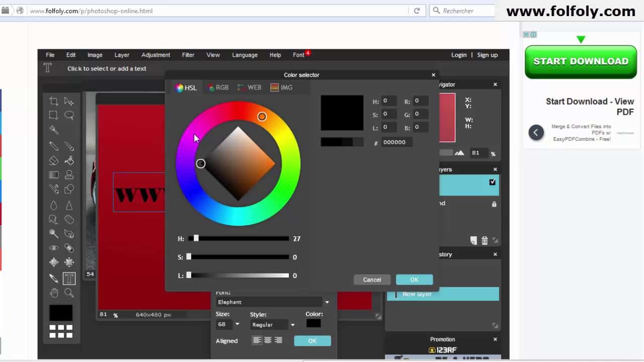Click the navigator zoom mountain icon

[x=459, y=153]
